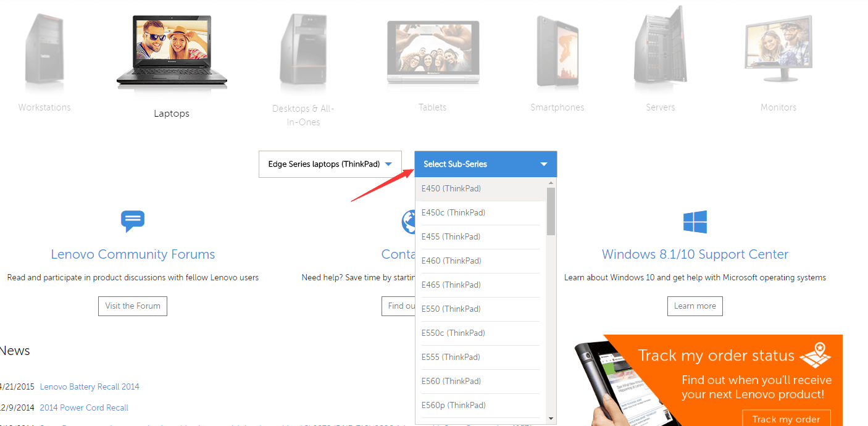Screen dimensions: 868x426
Task: Choose E555 (ThinkPad) option
Action: click(x=480, y=357)
